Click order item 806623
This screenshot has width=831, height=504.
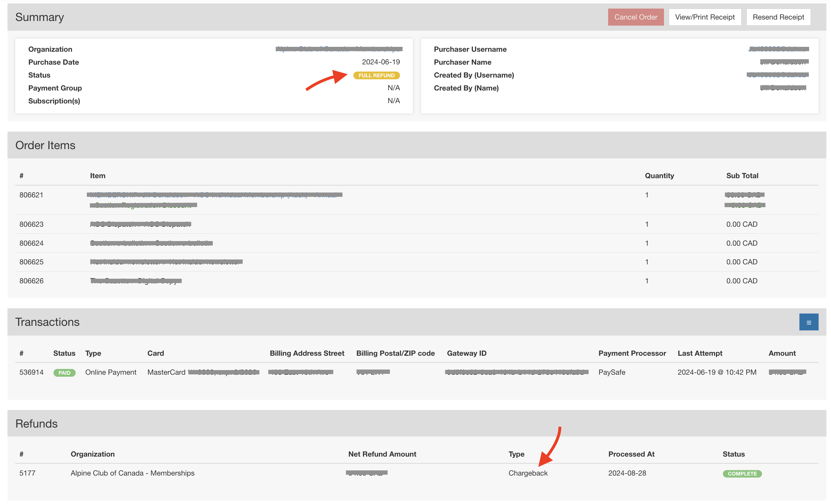(x=32, y=224)
